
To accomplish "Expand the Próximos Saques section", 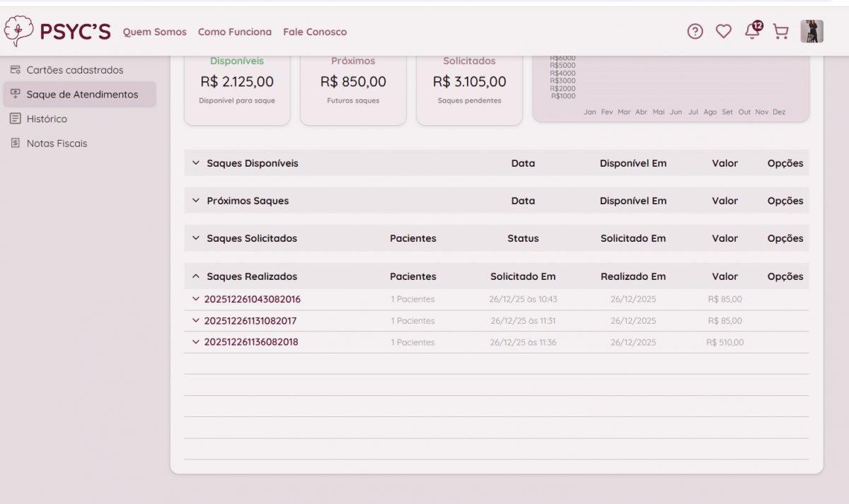I will pyautogui.click(x=196, y=201).
